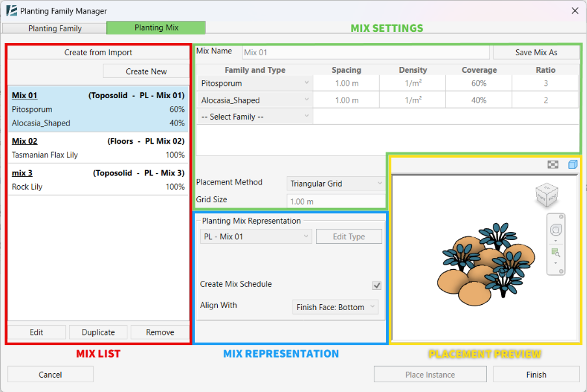Click the Mix Name text field

[x=365, y=53]
